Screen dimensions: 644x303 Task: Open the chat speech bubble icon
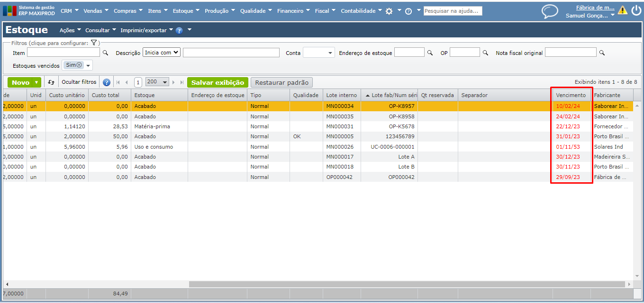[550, 11]
